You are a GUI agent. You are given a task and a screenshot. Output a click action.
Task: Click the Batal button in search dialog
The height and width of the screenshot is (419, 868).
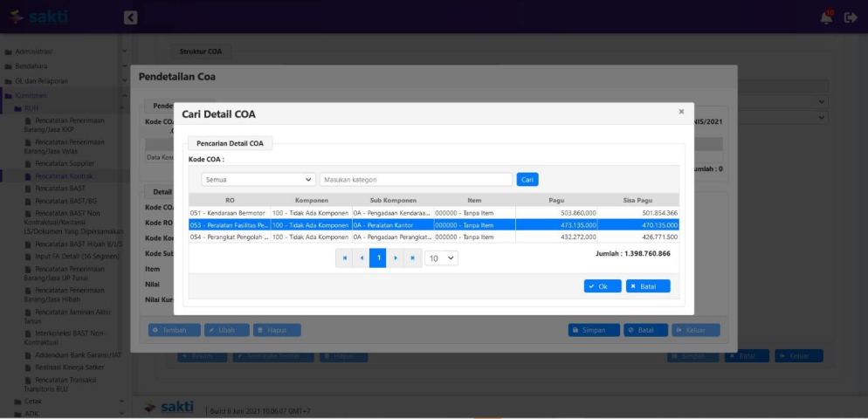[648, 286]
